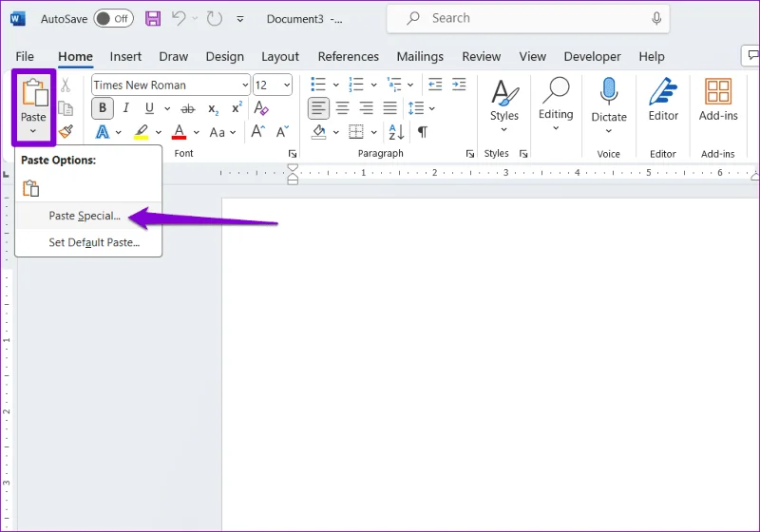This screenshot has height=532, width=760.
Task: Click the Keep Source Formatting paste icon
Action: [31, 188]
